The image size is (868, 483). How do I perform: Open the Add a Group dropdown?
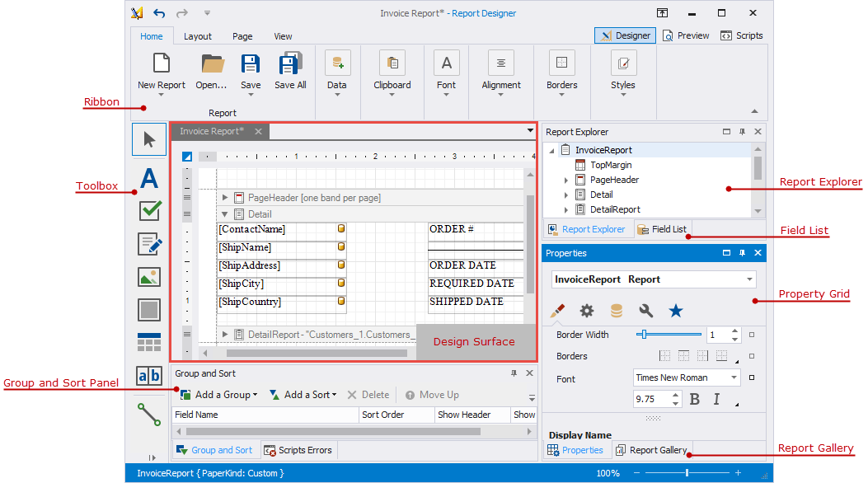pyautogui.click(x=218, y=395)
